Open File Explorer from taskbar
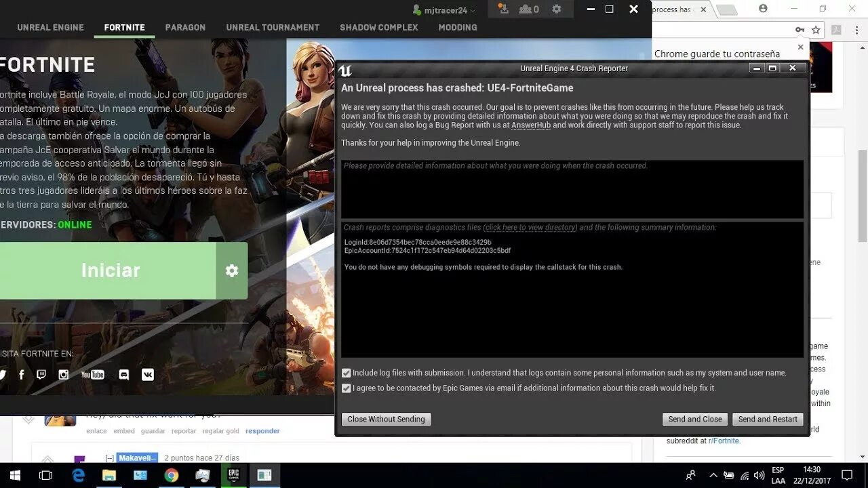Screen dimensions: 868x488 click(109, 475)
